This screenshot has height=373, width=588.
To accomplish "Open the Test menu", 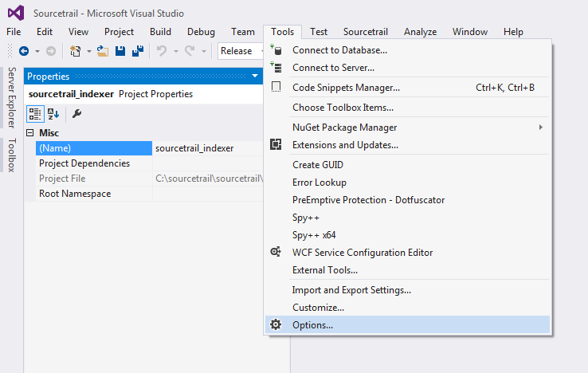I will tap(319, 32).
